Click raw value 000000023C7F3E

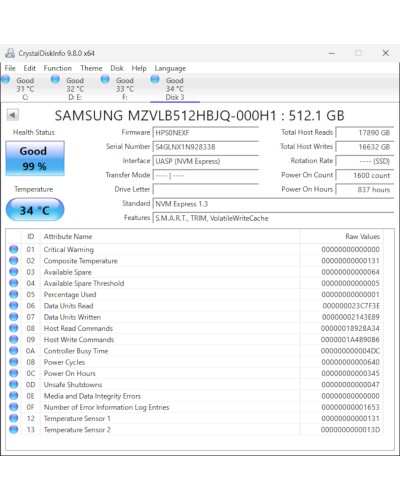[x=351, y=306]
